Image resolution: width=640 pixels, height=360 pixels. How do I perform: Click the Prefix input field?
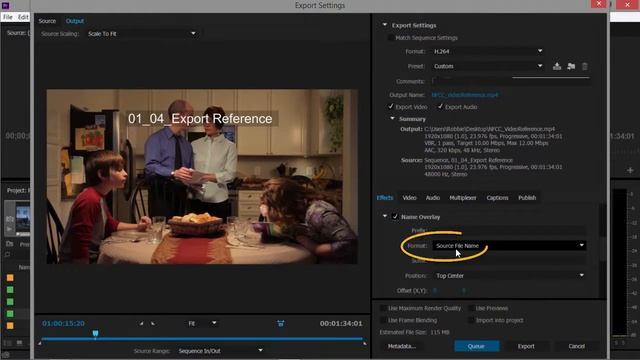[x=509, y=230]
